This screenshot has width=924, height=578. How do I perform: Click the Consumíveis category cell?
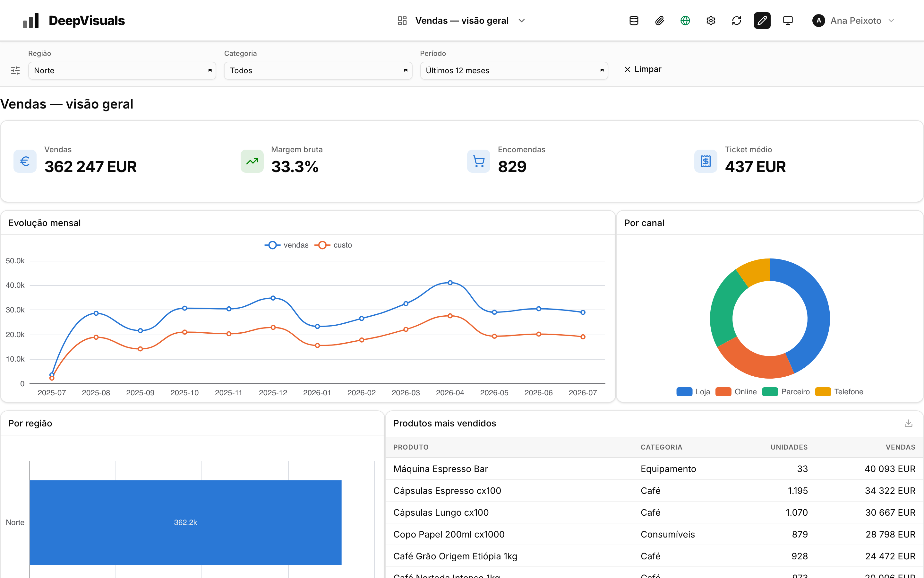click(x=668, y=534)
